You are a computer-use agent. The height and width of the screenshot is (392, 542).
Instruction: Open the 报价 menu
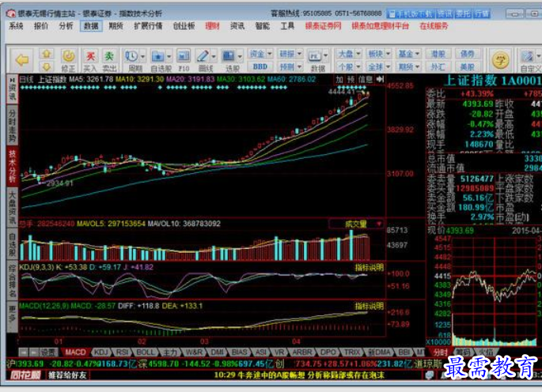[41, 26]
